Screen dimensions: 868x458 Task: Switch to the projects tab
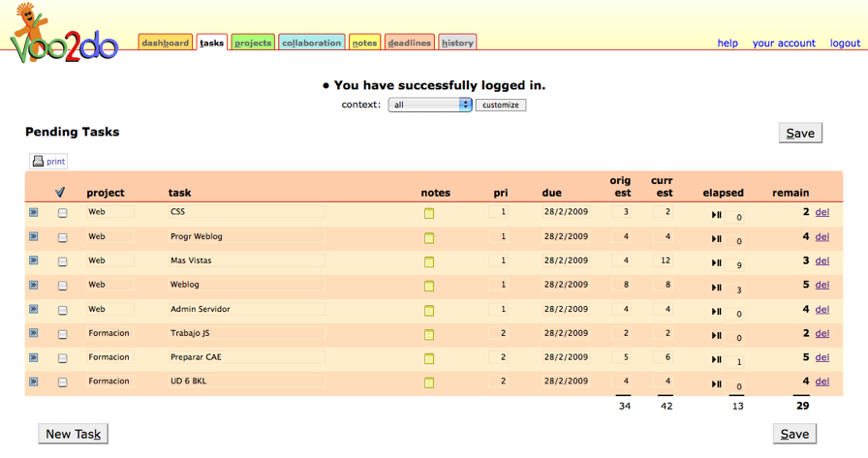click(x=253, y=43)
